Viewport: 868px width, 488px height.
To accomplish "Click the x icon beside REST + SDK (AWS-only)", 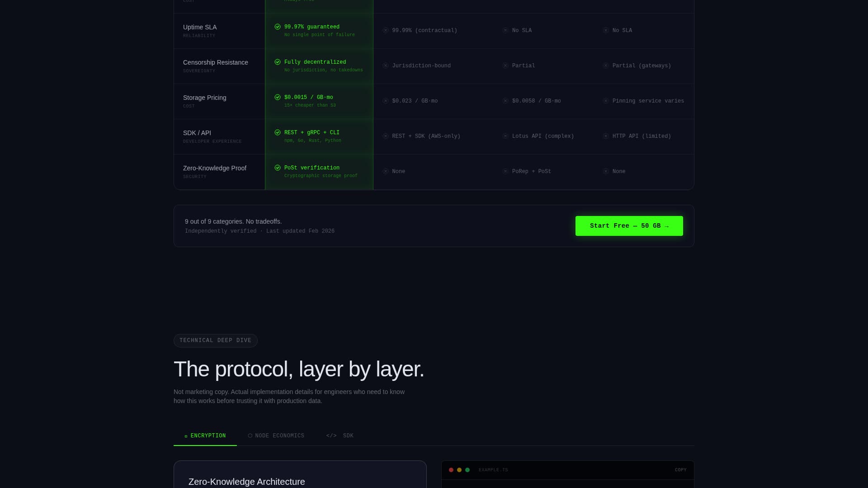I will (386, 136).
